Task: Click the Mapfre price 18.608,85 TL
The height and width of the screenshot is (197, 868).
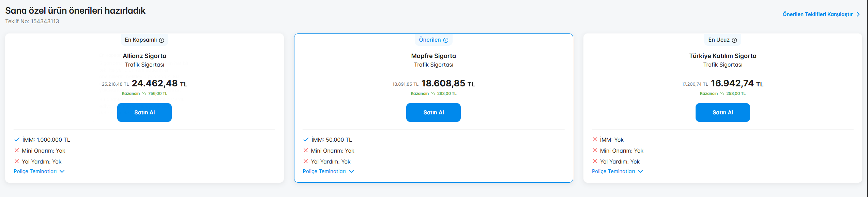Action: point(448,83)
